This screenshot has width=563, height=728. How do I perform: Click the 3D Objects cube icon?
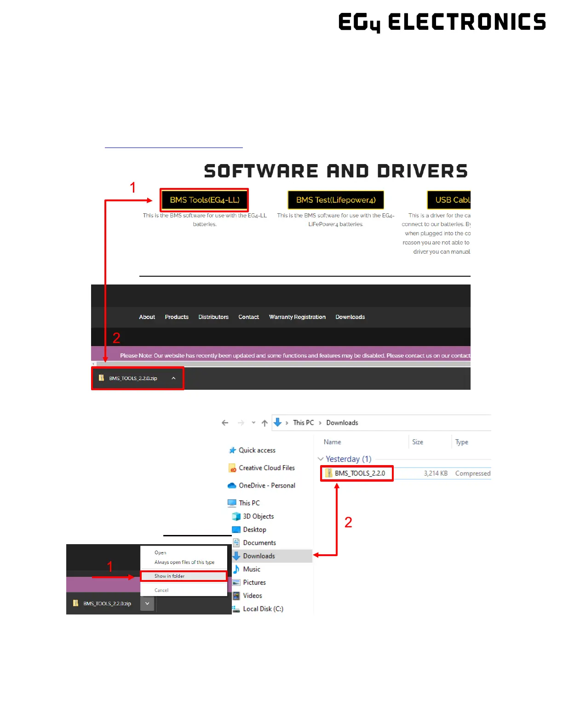click(x=236, y=517)
